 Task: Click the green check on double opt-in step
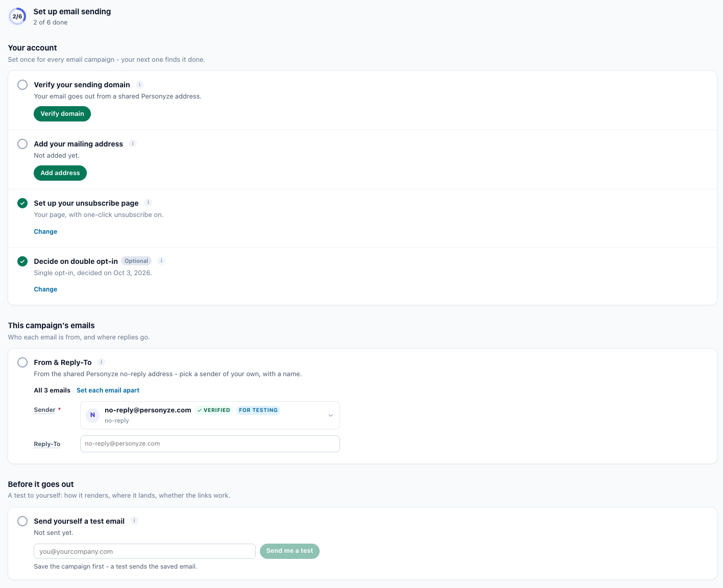coord(22,261)
